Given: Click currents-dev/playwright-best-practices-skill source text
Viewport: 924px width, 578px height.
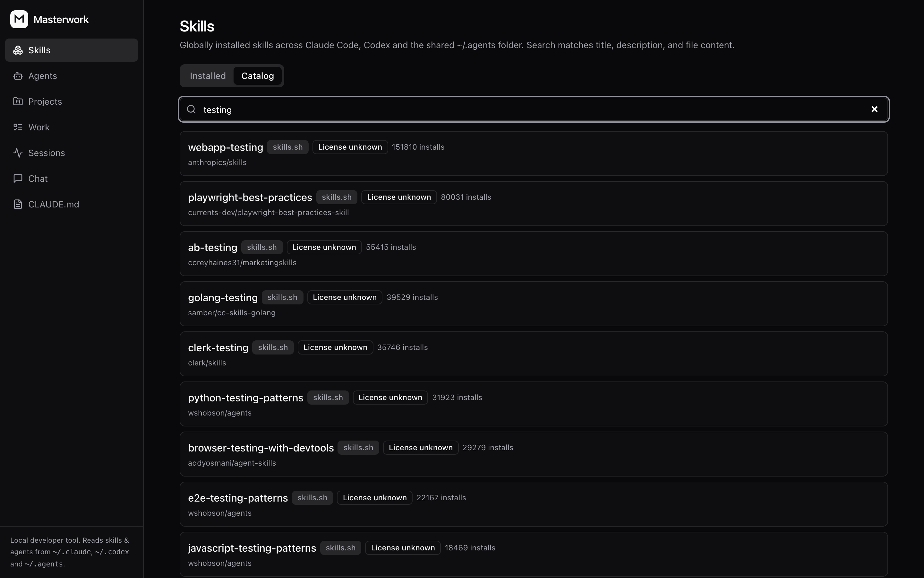Looking at the screenshot, I should click(x=269, y=213).
